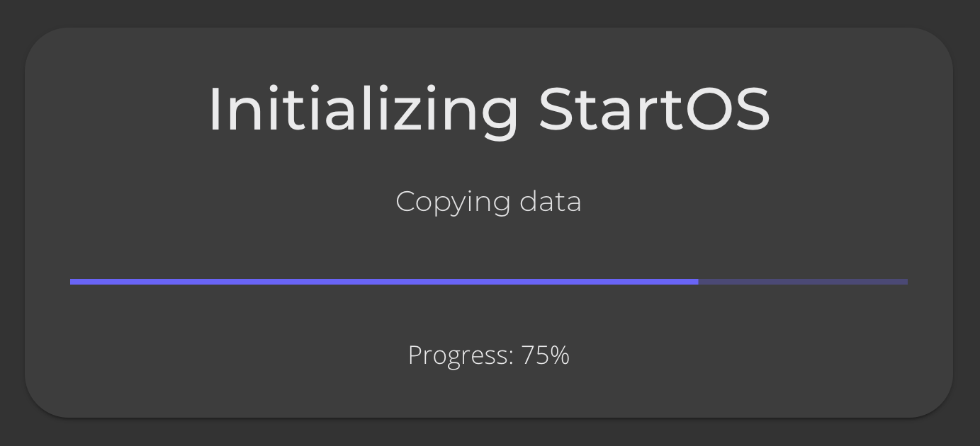Click the left start of the progress bar
The width and height of the screenshot is (980, 446).
click(73, 282)
